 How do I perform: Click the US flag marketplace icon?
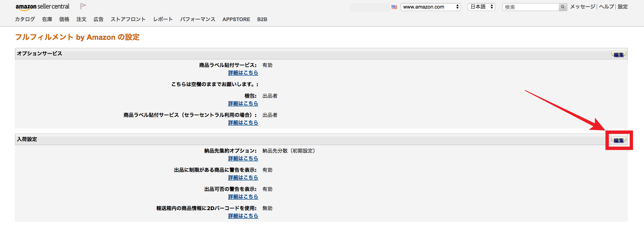point(394,7)
